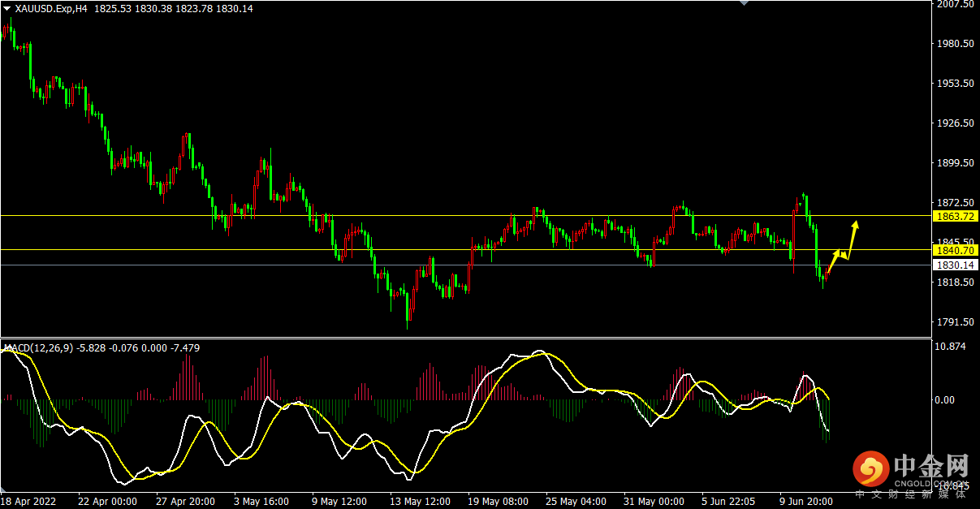Click the XAUUSD.Exp,H4 symbol title text
This screenshot has width=980, height=509.
tap(52, 8)
